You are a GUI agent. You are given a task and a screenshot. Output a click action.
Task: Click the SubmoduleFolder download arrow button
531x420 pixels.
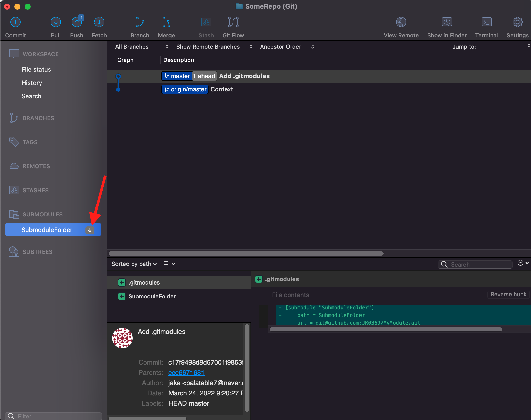pyautogui.click(x=90, y=230)
